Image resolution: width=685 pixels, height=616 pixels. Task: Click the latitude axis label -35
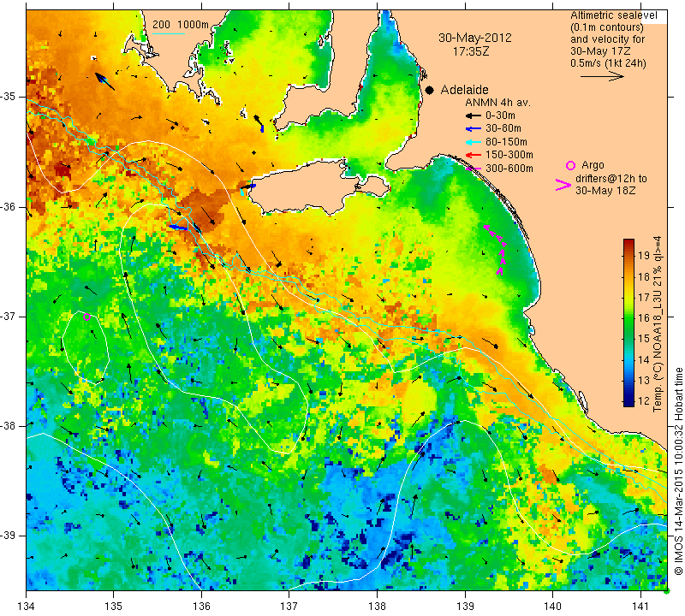pyautogui.click(x=9, y=97)
